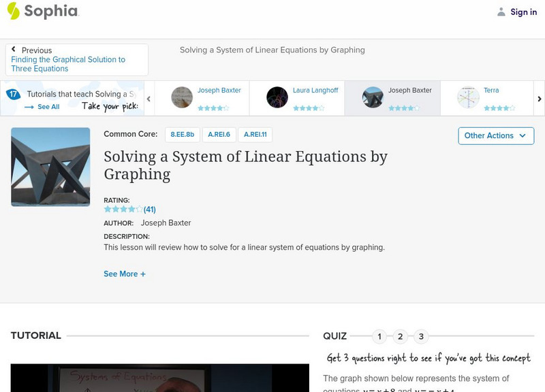Click the star rating under Laura Langhoff

[309, 108]
